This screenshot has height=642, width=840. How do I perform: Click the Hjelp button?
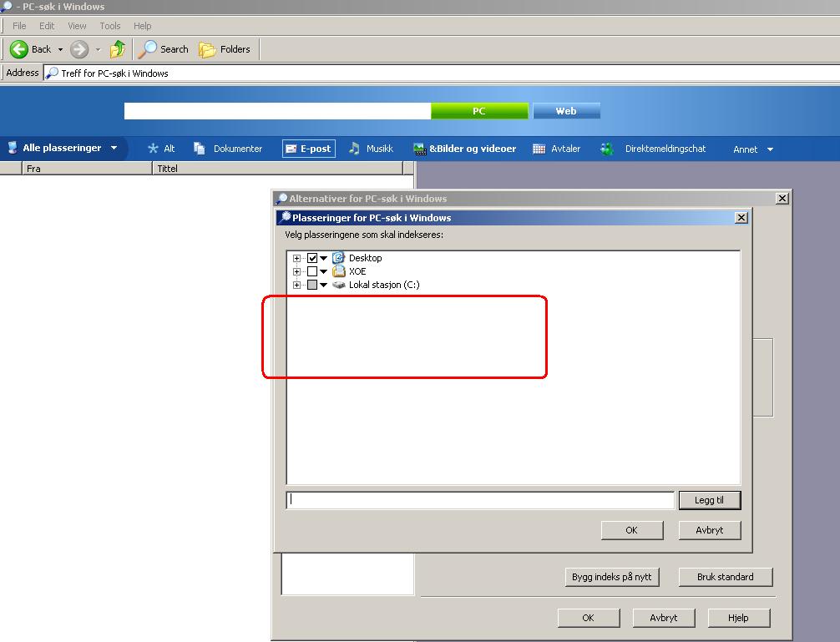point(738,617)
